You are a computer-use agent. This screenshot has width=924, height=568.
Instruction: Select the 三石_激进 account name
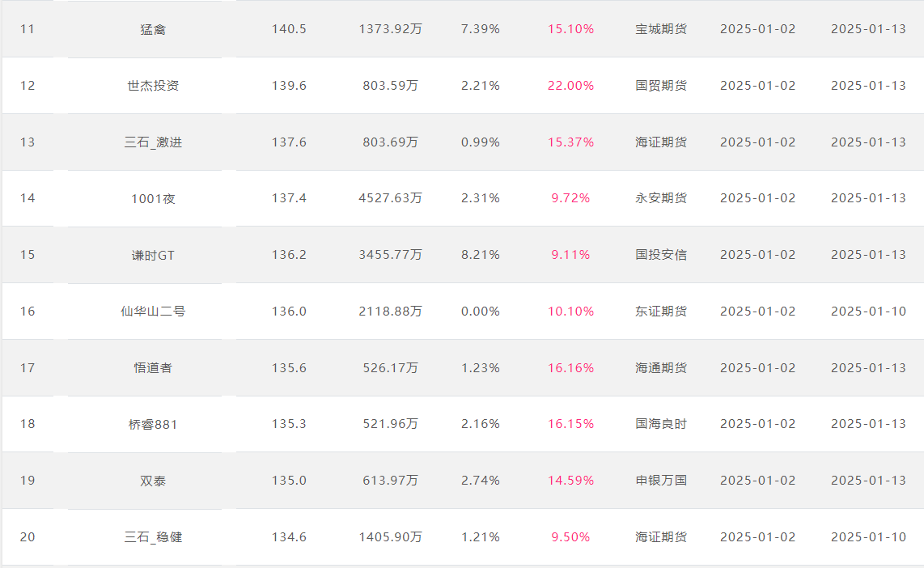click(153, 142)
